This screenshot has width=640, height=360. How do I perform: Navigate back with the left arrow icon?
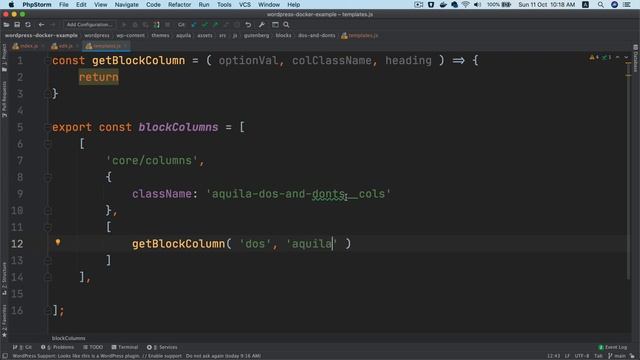[x=41, y=25]
